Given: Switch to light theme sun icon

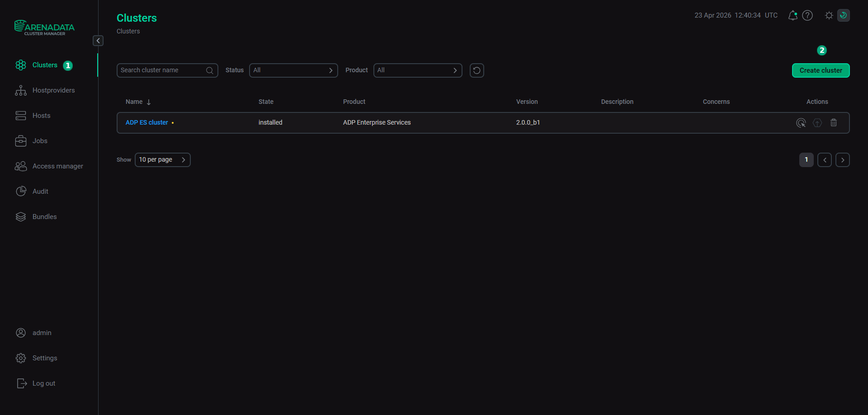Looking at the screenshot, I should pos(829,15).
